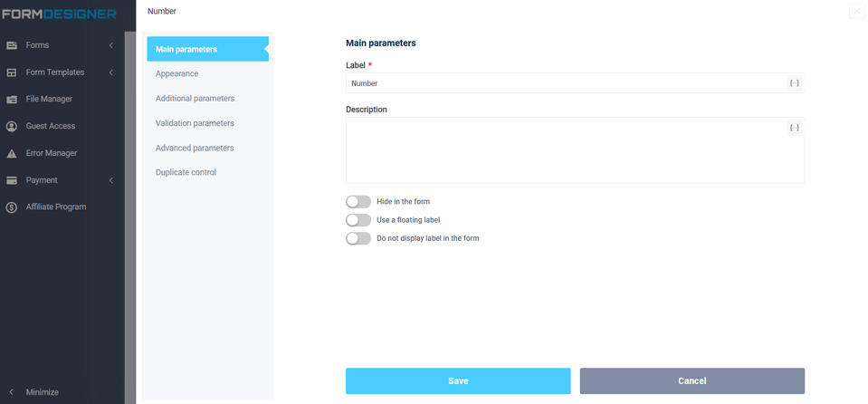Viewport: 868px width, 404px height.
Task: Toggle Use a floating label switch
Action: [358, 220]
